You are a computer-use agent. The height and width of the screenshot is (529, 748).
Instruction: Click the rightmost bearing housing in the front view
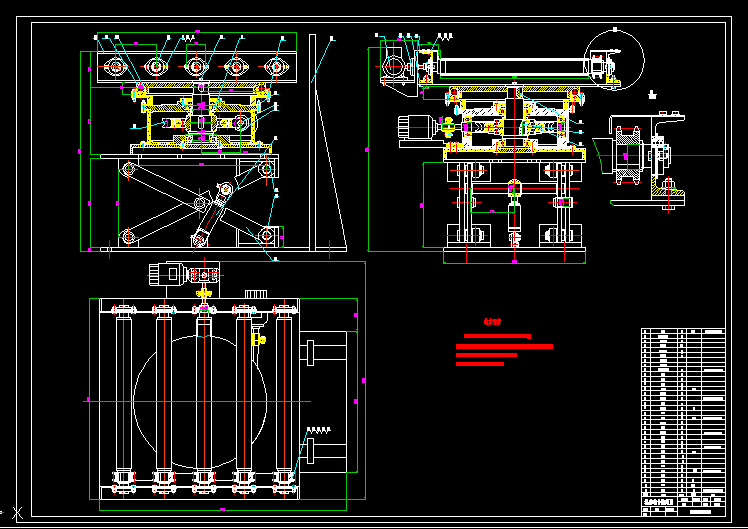coord(276,67)
